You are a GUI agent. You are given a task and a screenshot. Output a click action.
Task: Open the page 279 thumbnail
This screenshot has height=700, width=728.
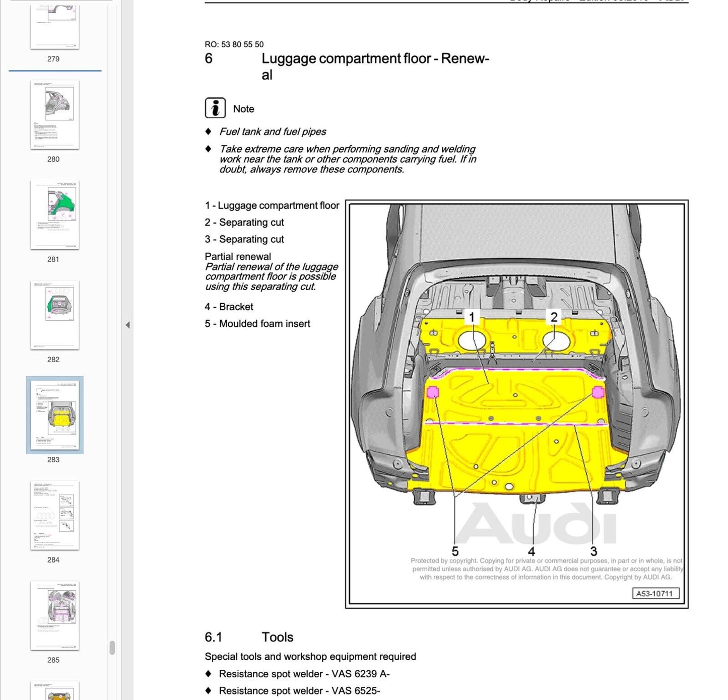(55, 26)
